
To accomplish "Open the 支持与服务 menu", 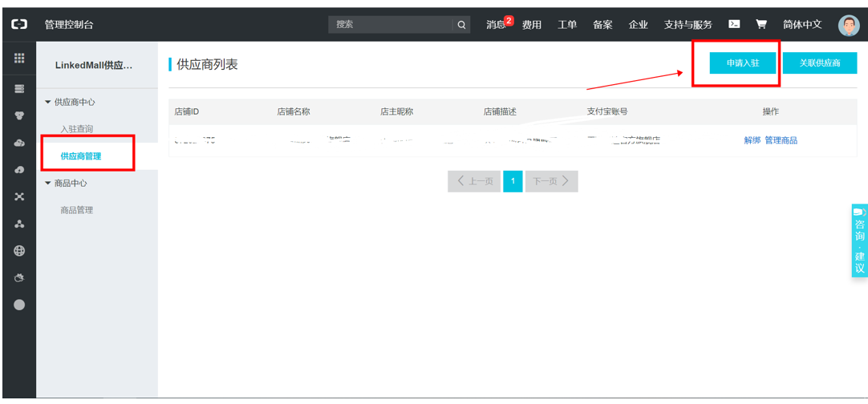I will [688, 24].
